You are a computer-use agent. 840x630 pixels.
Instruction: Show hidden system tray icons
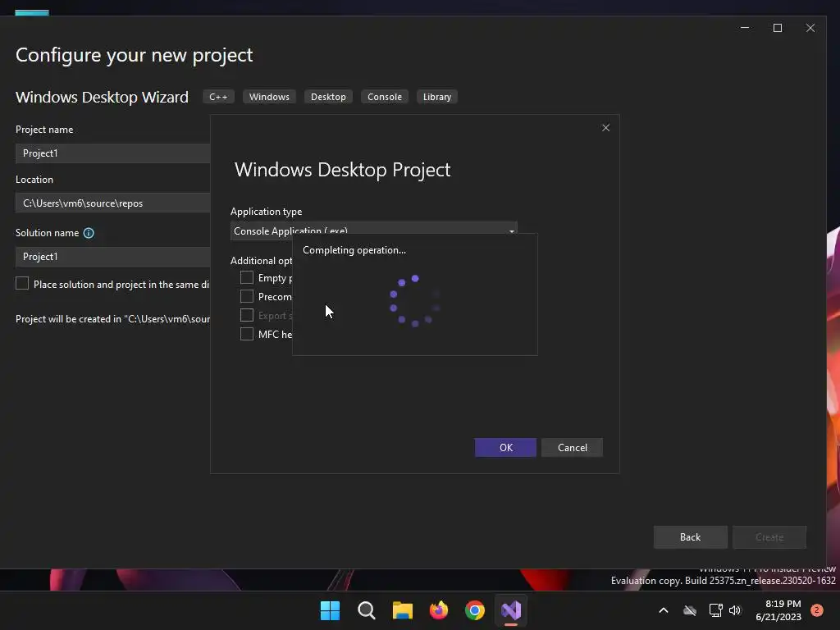point(663,610)
